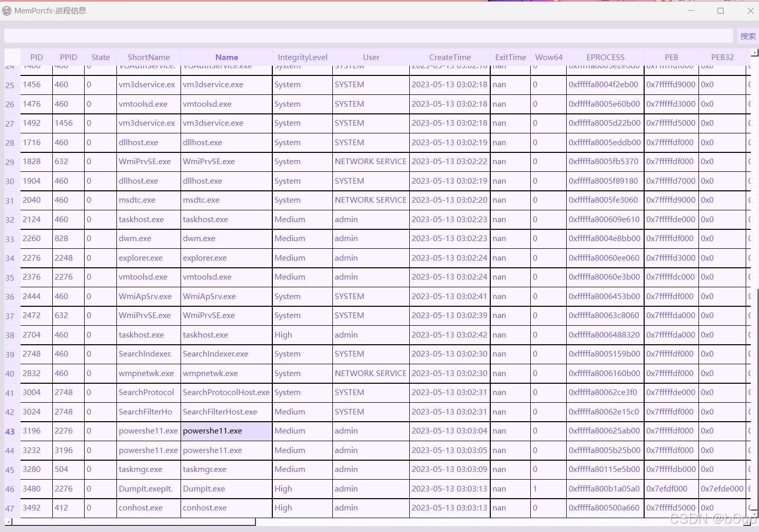This screenshot has height=532, width=759.
Task: Click PEB32 value 0x7efde000
Action: coord(722,489)
